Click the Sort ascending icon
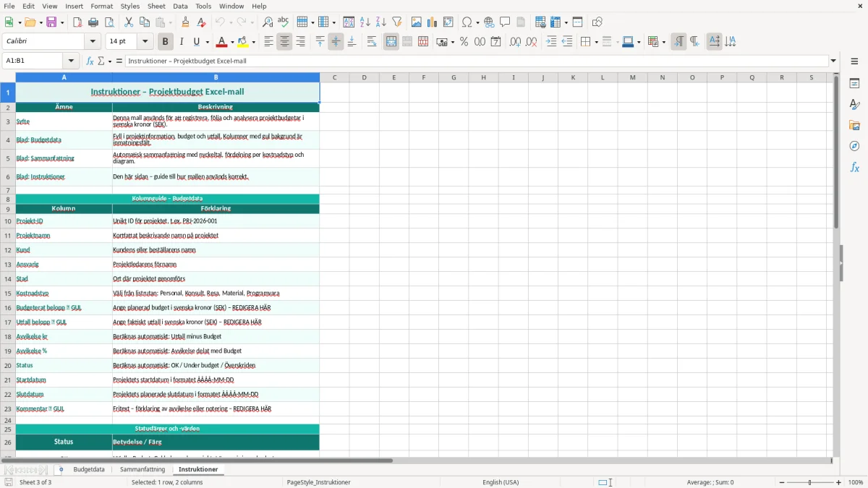The width and height of the screenshot is (868, 488). (365, 22)
